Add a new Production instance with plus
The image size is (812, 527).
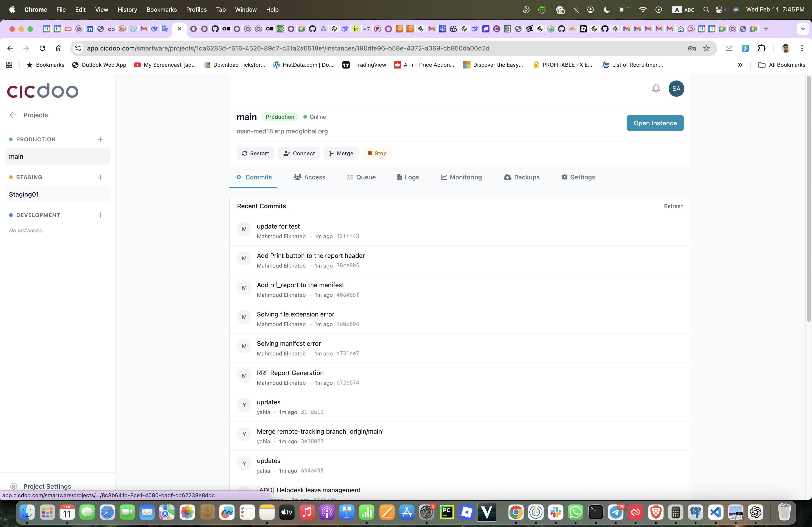pos(100,140)
